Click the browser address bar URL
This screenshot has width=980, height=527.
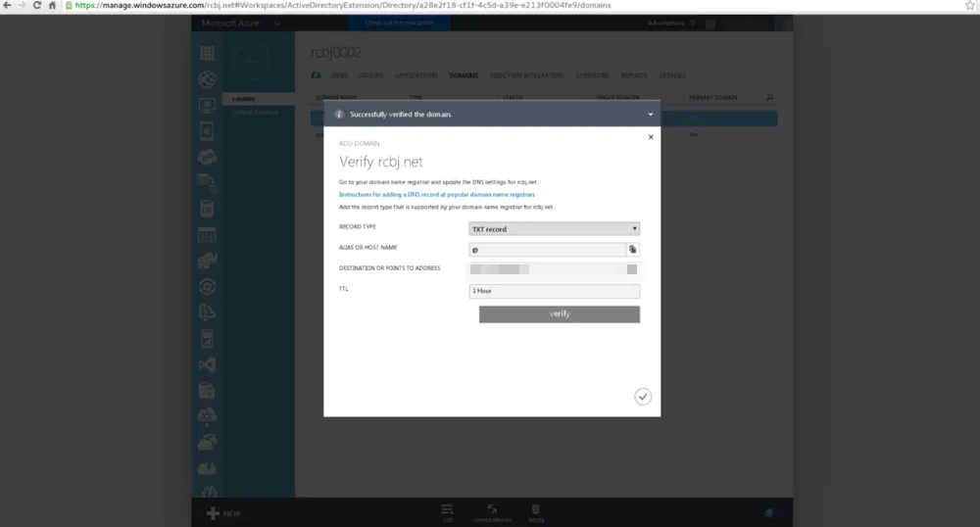click(x=343, y=6)
